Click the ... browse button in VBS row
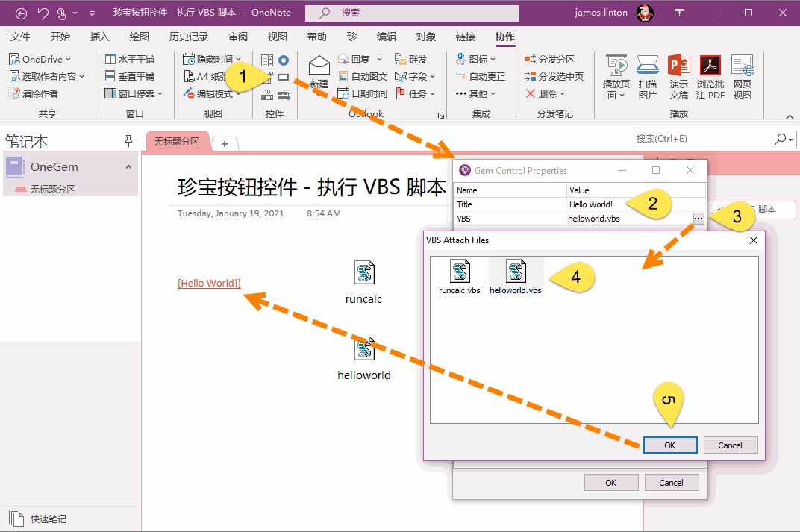The height and width of the screenshot is (532, 800). coord(699,219)
